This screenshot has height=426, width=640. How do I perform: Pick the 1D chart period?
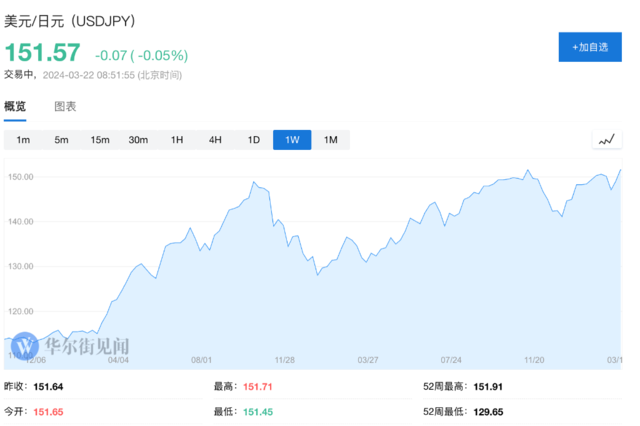[254, 140]
